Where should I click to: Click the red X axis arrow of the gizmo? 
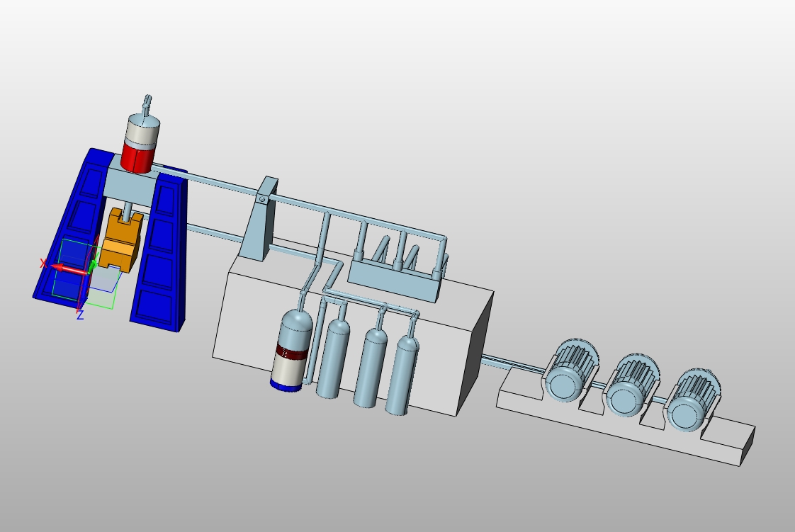pos(69,269)
